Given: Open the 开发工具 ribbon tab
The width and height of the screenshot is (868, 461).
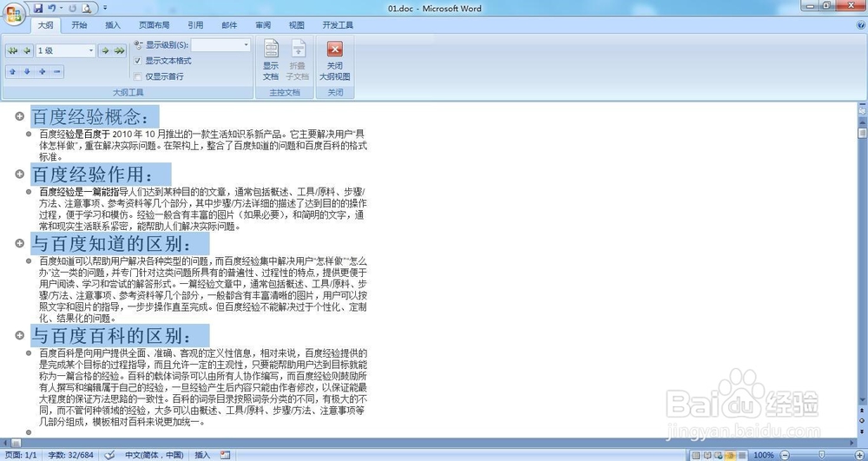Looking at the screenshot, I should pos(338,25).
